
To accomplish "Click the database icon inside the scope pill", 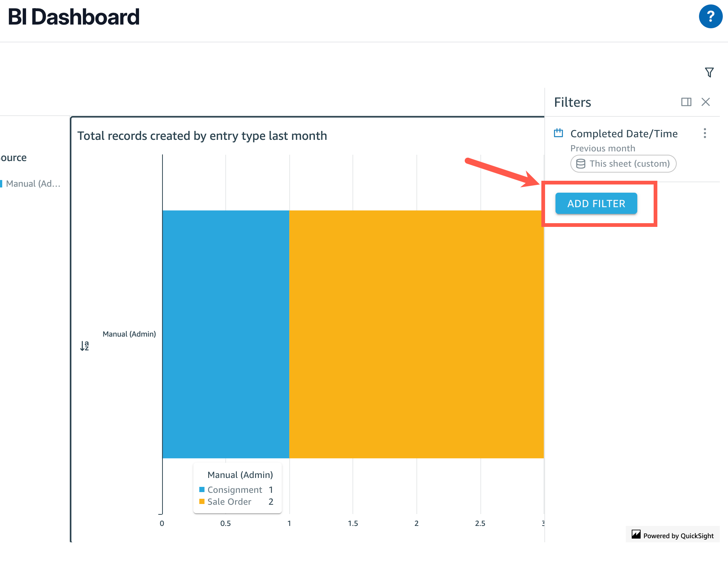I will 581,163.
